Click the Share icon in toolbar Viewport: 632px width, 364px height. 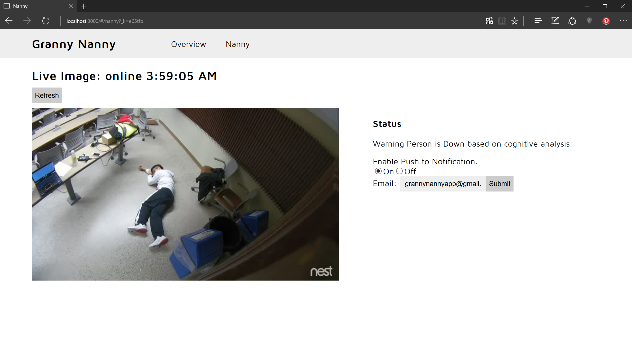pos(572,21)
